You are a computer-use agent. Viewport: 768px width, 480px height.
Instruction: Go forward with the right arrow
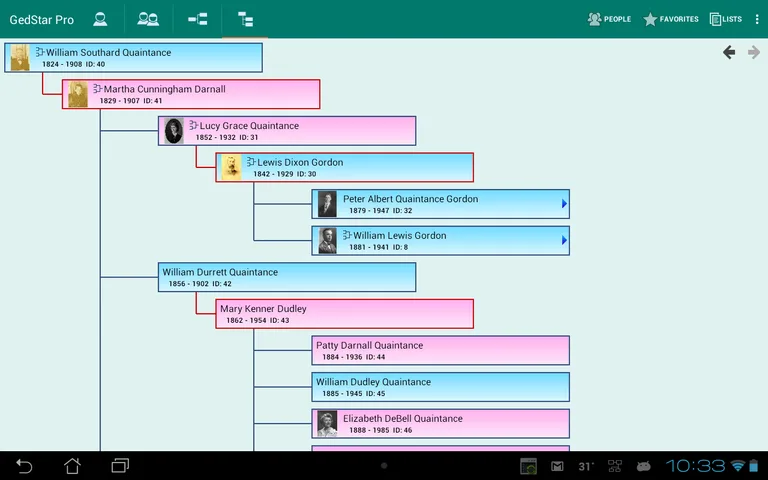754,52
